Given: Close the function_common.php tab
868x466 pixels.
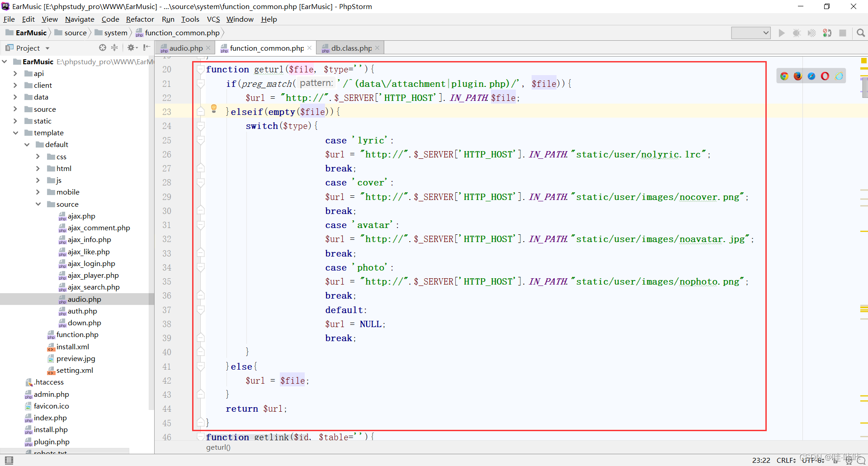Looking at the screenshot, I should click(x=310, y=48).
